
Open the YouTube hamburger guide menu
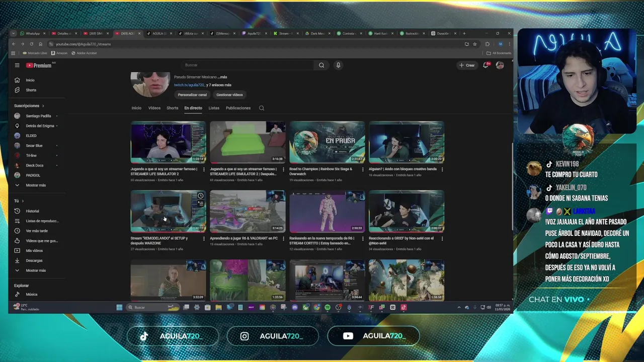tap(17, 65)
